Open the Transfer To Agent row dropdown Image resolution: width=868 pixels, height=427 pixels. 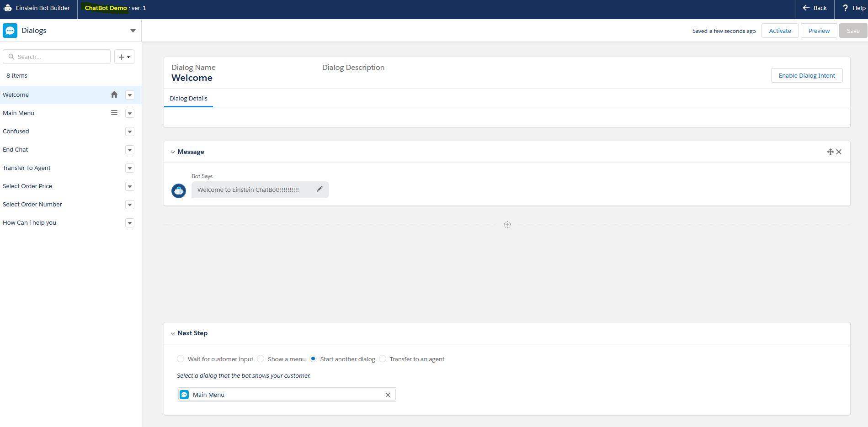pos(130,168)
